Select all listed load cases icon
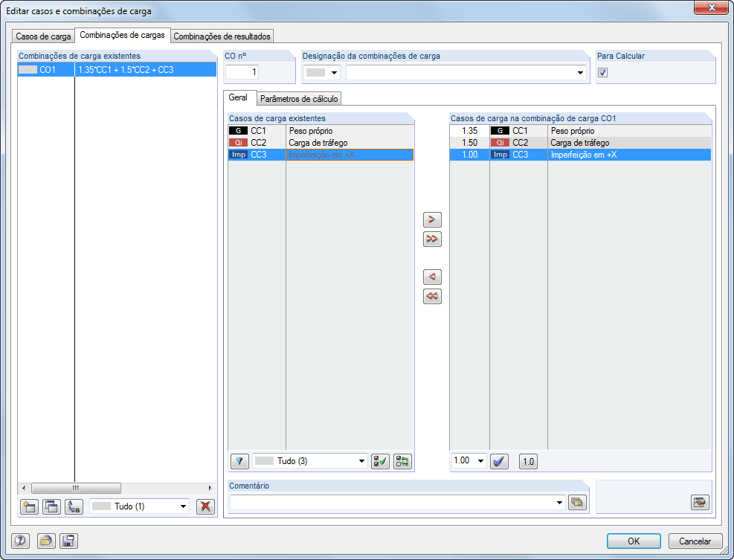The image size is (734, 560). point(380,461)
